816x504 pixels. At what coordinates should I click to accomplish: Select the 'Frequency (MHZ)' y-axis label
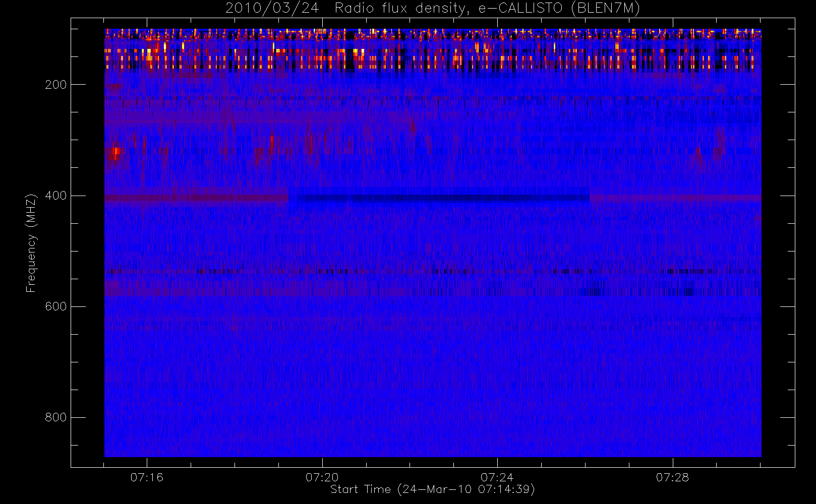click(x=31, y=243)
